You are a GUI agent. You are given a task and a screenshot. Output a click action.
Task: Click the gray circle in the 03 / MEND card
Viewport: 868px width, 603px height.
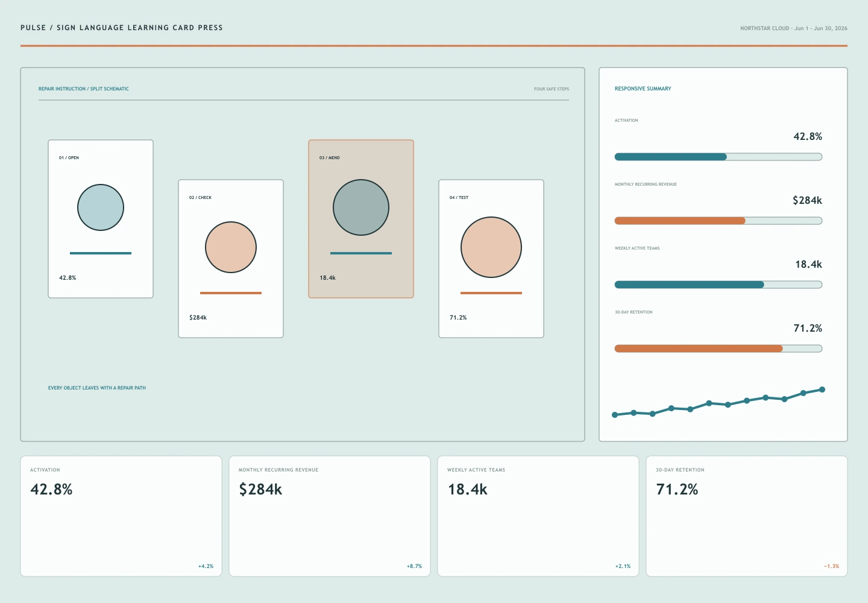click(361, 207)
